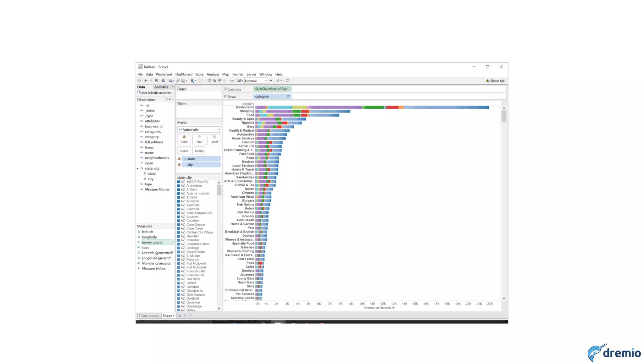Viewport: 644px width, 362px height.
Task: Open the Show Me panel
Action: pos(495,81)
